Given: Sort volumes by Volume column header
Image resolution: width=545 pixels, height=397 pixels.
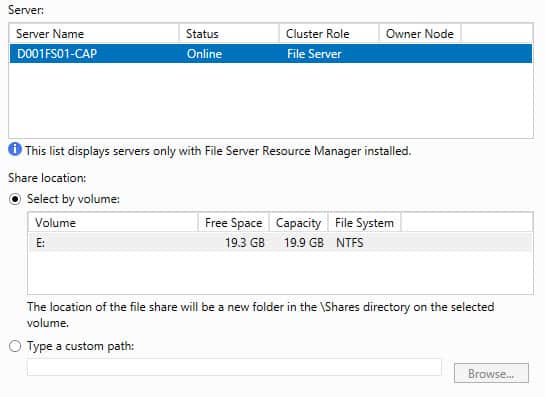Looking at the screenshot, I should pyautogui.click(x=113, y=222).
